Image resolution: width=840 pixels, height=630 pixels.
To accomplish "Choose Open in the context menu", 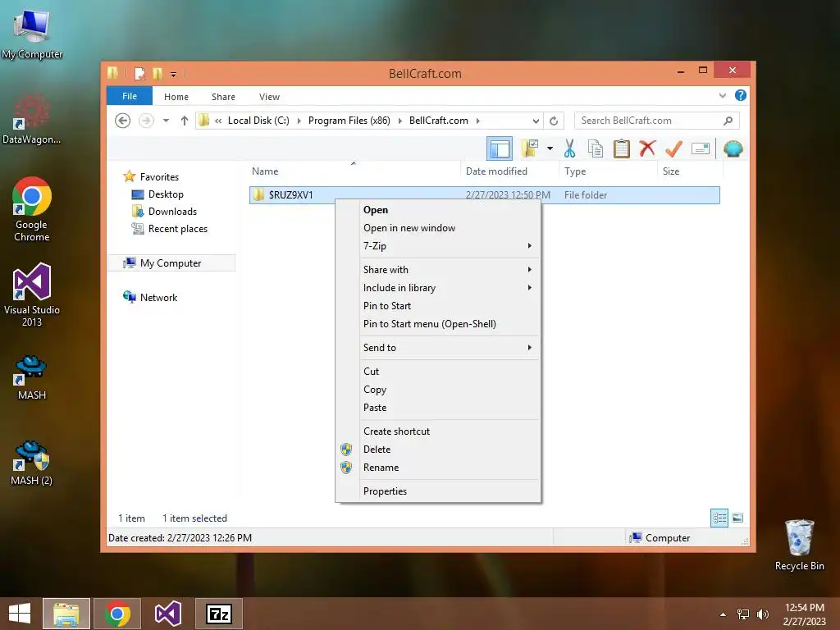I will (438, 210).
